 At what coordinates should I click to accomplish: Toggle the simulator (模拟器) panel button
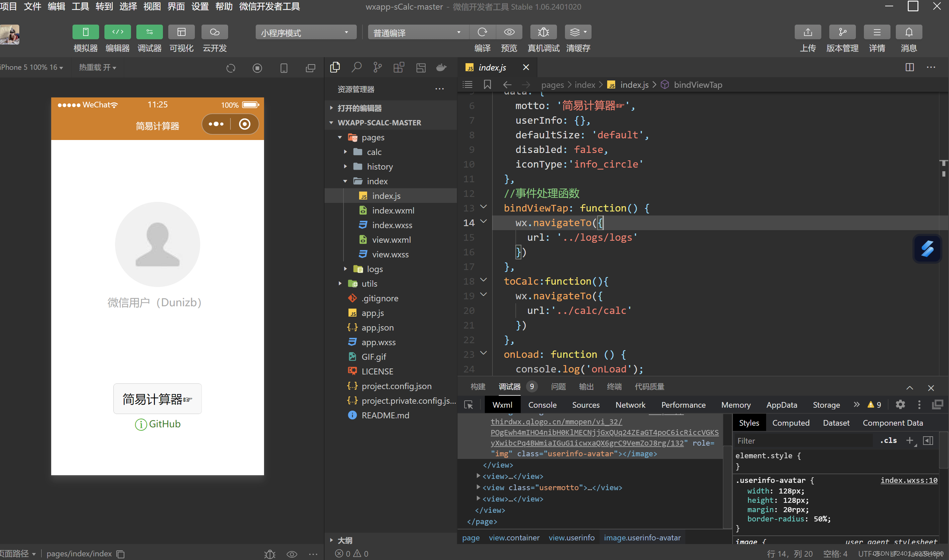[85, 32]
